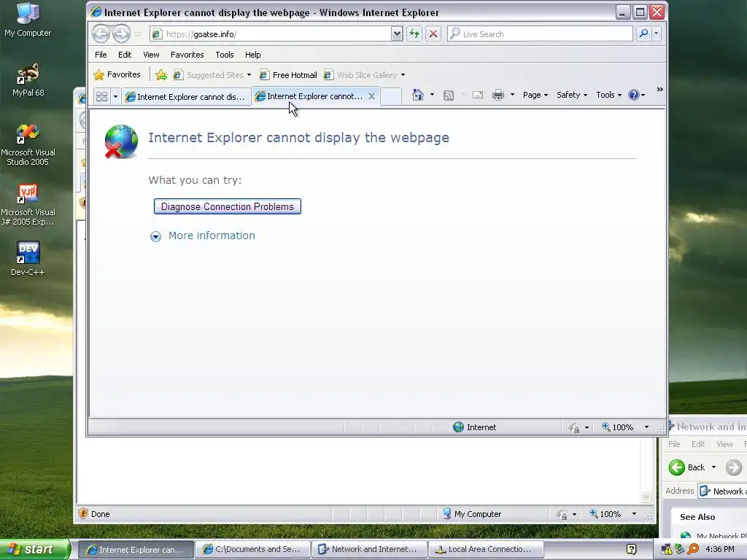Viewport: 747px width, 560px height.
Task: Open Tools menu in menu bar
Action: point(225,55)
